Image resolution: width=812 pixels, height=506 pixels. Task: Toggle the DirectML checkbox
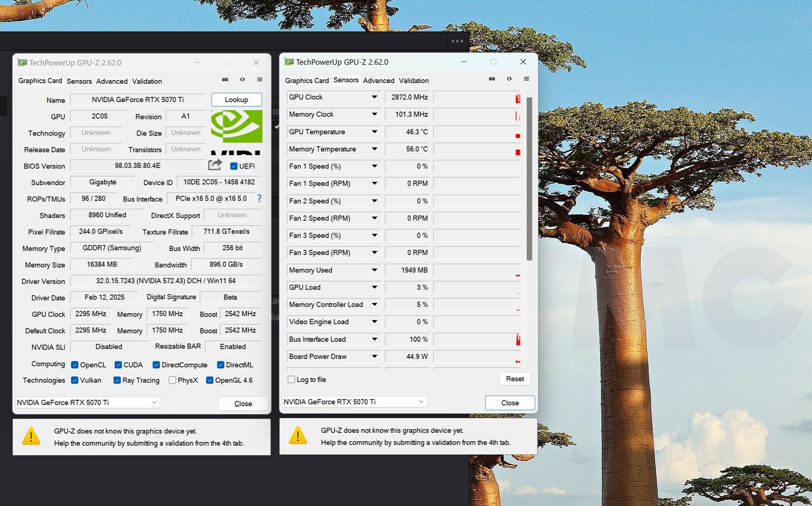pyautogui.click(x=220, y=365)
